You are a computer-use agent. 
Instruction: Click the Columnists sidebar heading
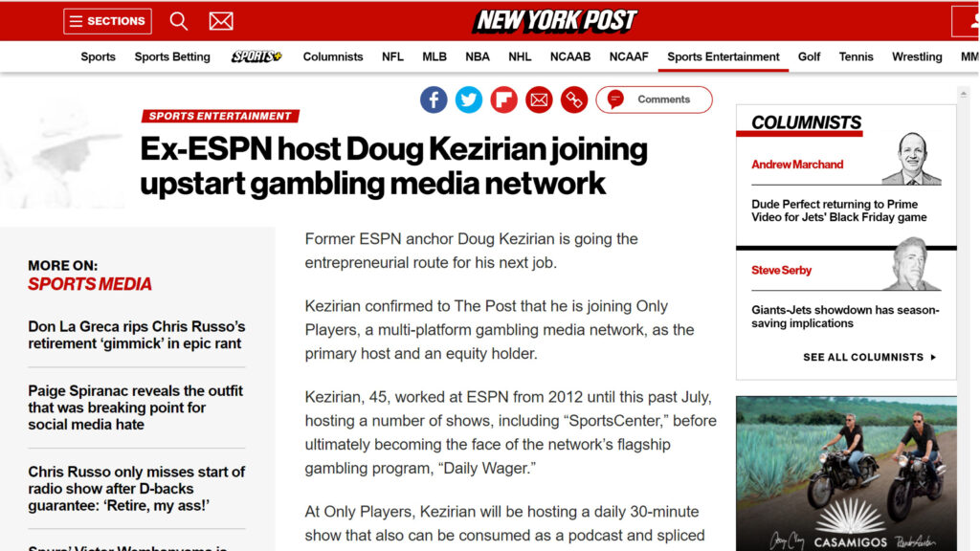806,122
